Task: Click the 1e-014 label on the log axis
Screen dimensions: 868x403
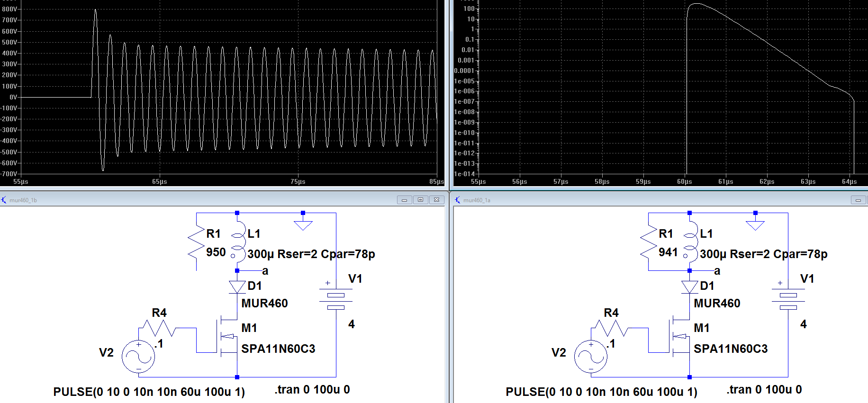Action: 464,174
